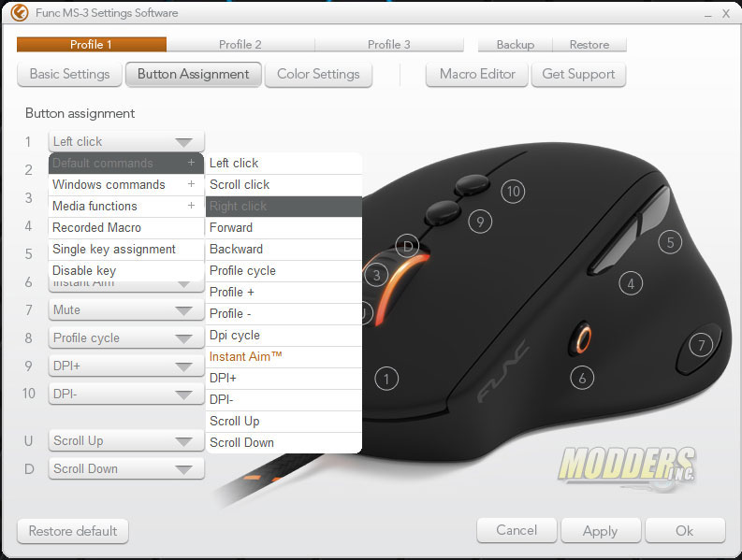Choose DPI- from the submenu
The height and width of the screenshot is (560, 742).
284,399
